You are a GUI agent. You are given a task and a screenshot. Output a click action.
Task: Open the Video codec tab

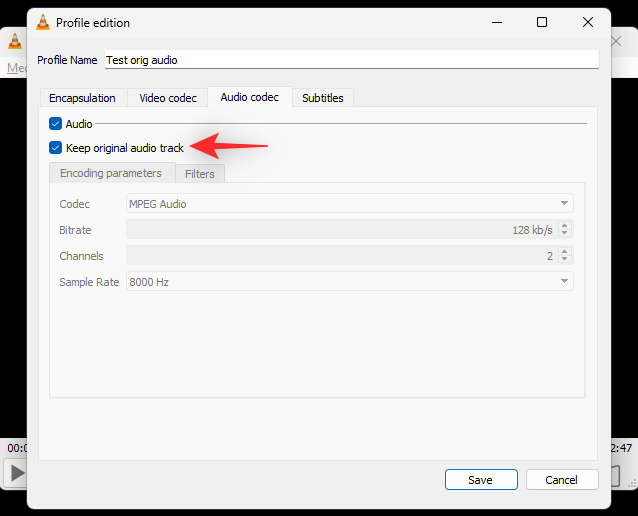[168, 98]
